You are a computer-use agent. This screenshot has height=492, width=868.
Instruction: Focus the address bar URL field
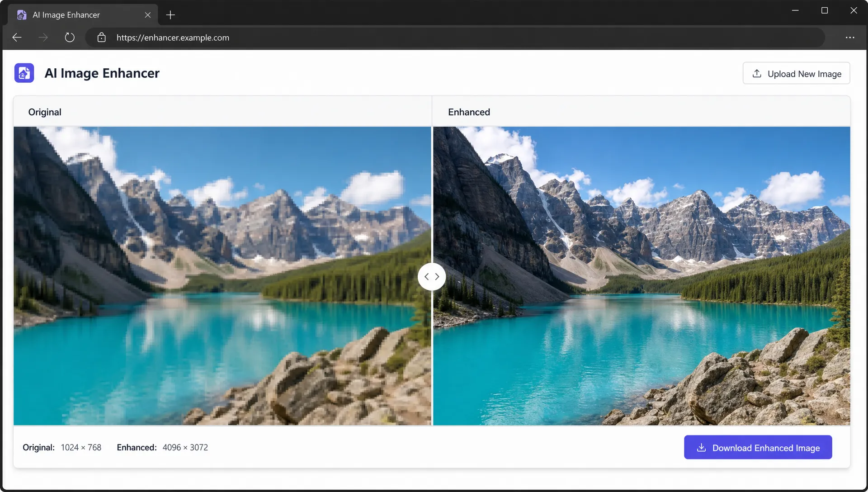(x=455, y=38)
